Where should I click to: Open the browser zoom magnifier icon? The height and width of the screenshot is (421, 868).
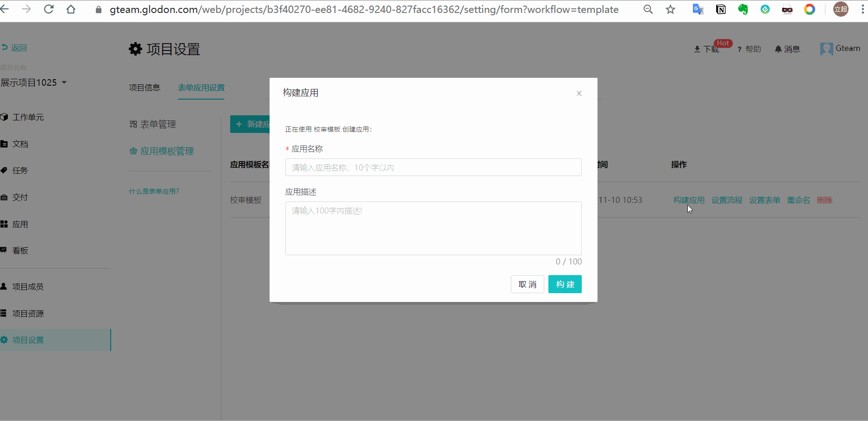tap(648, 9)
